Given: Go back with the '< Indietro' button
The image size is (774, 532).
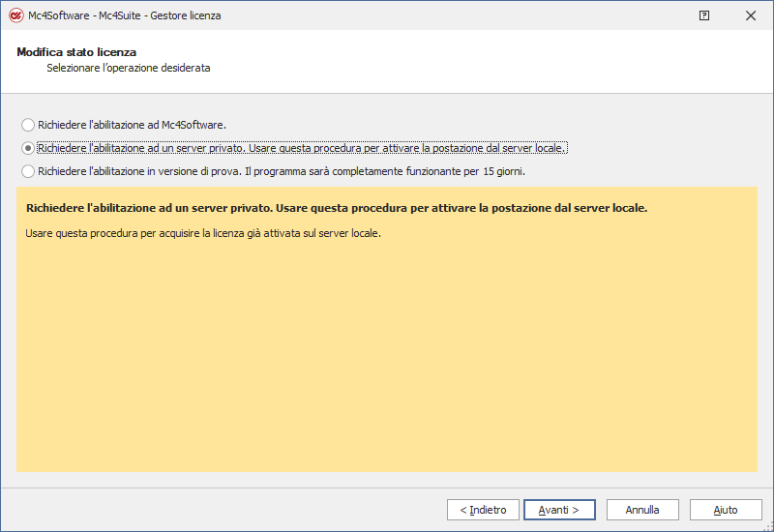Looking at the screenshot, I should click(482, 510).
